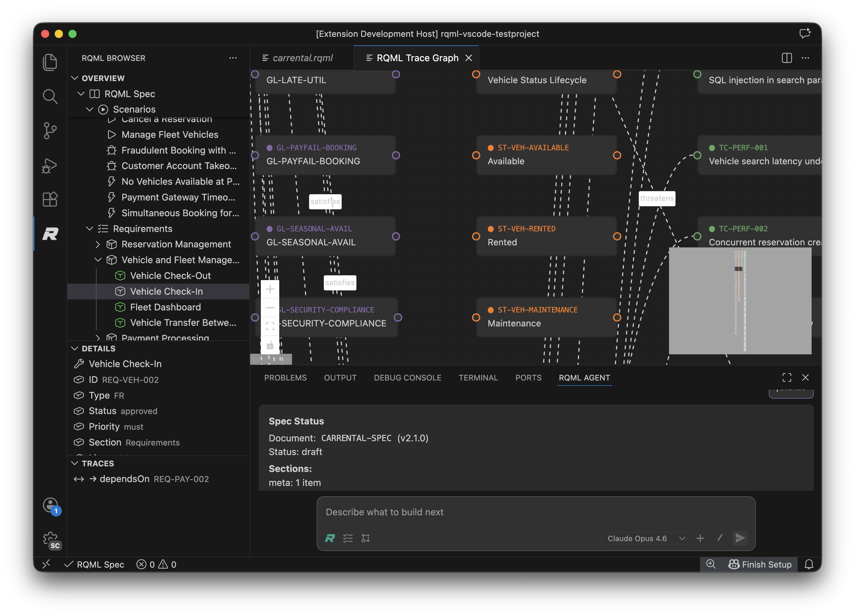Switch to the carrental.rqml tab

(x=302, y=58)
